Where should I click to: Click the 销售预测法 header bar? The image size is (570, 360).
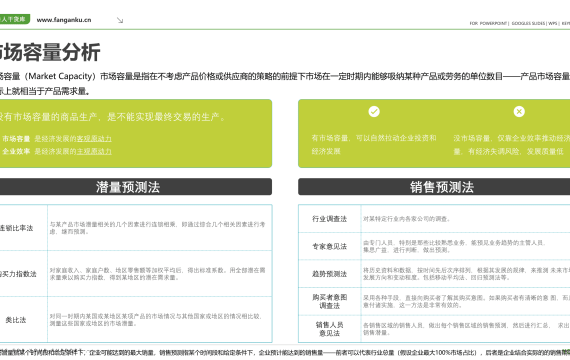tap(434, 187)
